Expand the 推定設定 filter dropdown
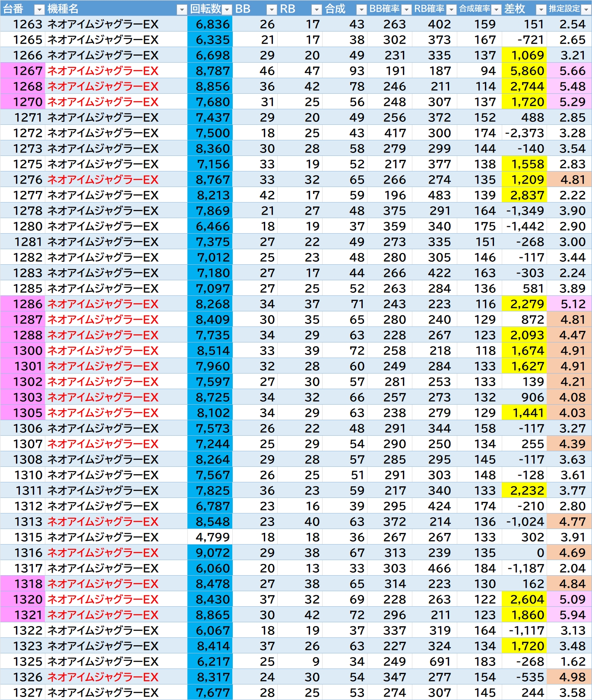 click(x=586, y=9)
